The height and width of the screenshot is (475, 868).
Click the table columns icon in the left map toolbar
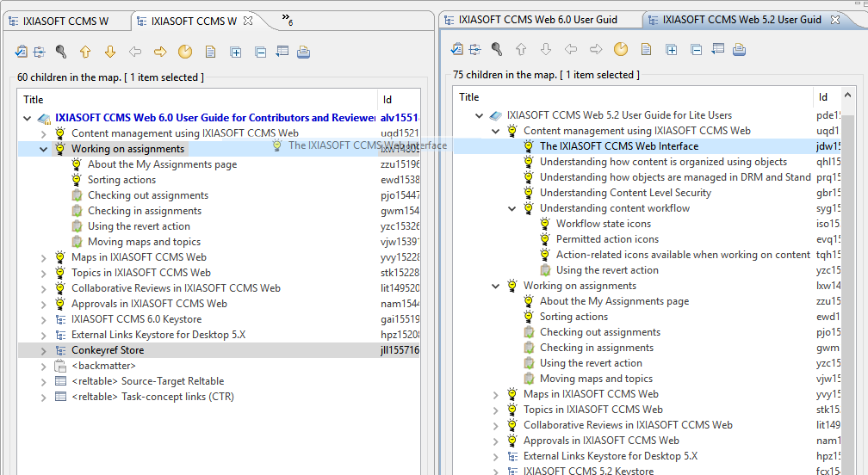click(282, 52)
